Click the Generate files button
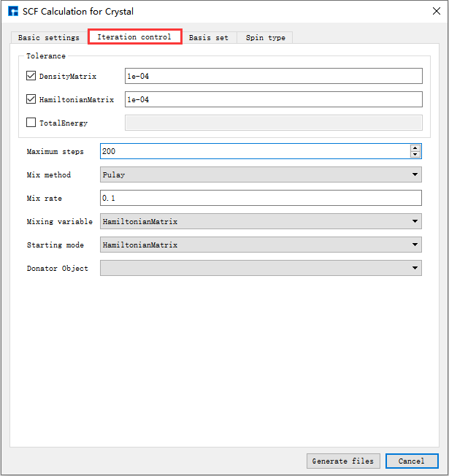This screenshot has width=449, height=476. pos(343,461)
